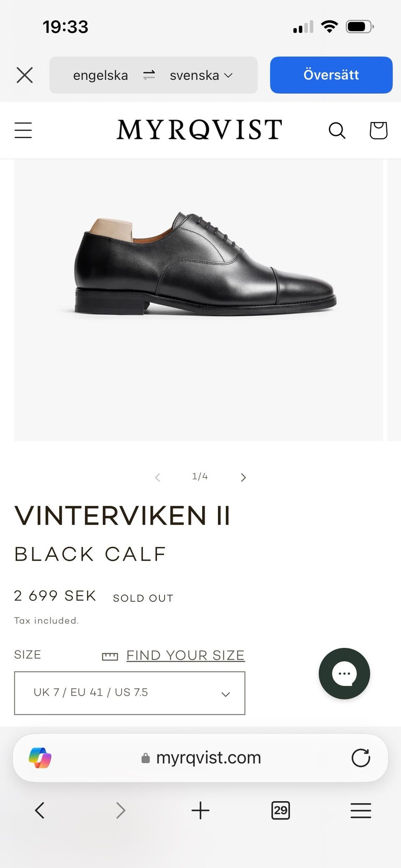Go to previous product image

[x=157, y=477]
